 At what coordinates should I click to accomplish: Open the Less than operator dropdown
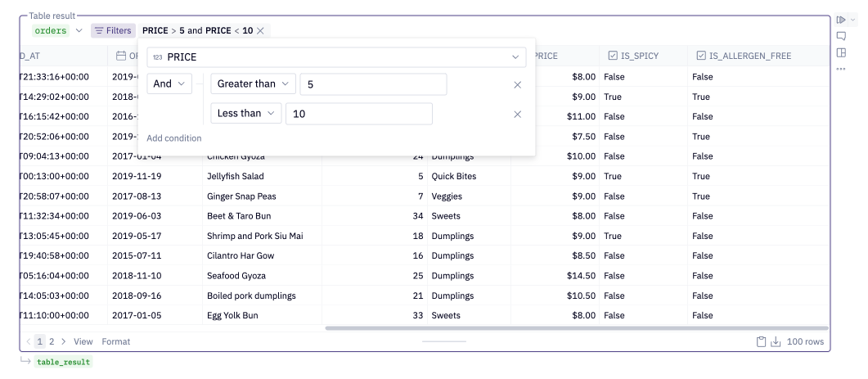point(245,113)
